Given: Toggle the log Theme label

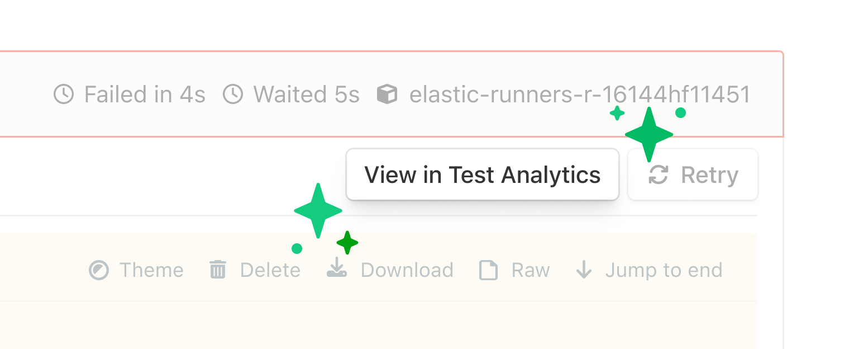Looking at the screenshot, I should pyautogui.click(x=151, y=270).
